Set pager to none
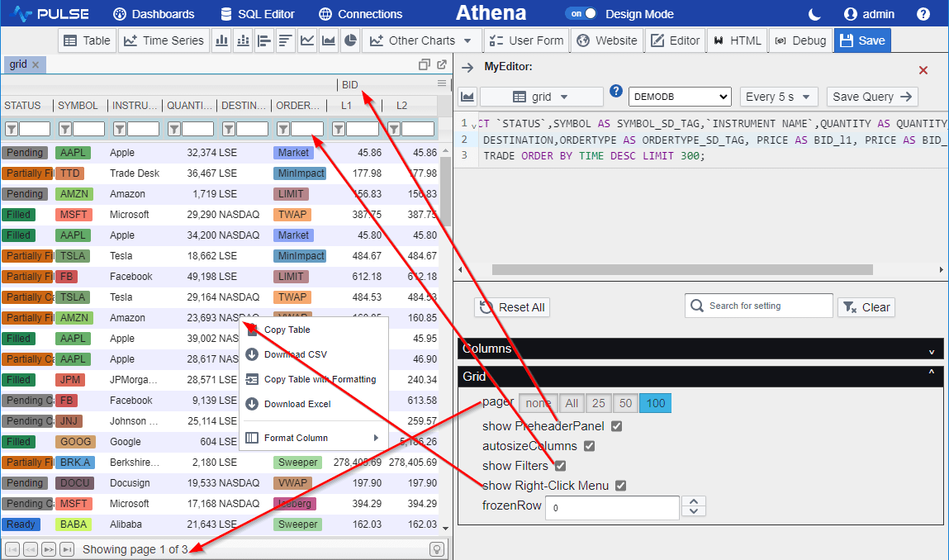This screenshot has height=560, width=949. 539,403
